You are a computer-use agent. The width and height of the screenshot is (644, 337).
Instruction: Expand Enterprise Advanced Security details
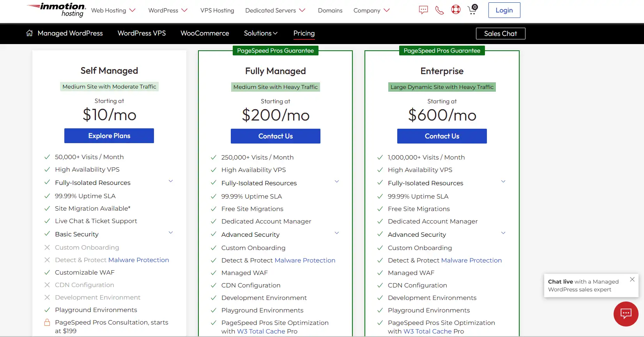click(x=503, y=233)
